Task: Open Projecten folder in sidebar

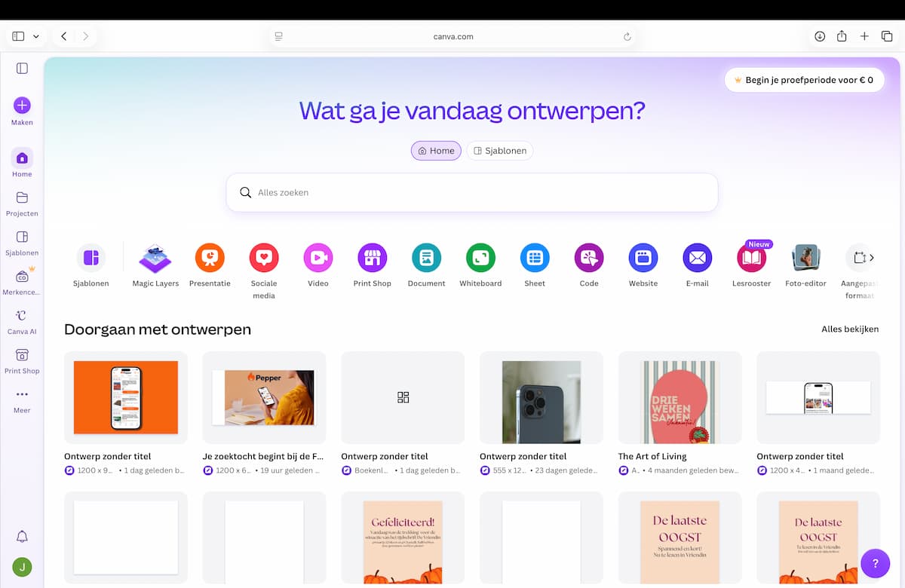Action: pyautogui.click(x=22, y=203)
